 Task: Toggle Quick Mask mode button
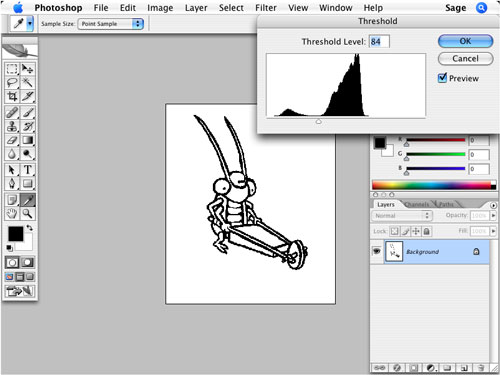(x=27, y=262)
